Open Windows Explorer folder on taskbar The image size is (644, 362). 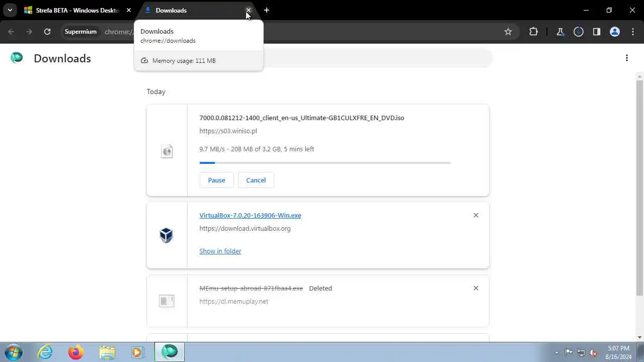[107, 352]
